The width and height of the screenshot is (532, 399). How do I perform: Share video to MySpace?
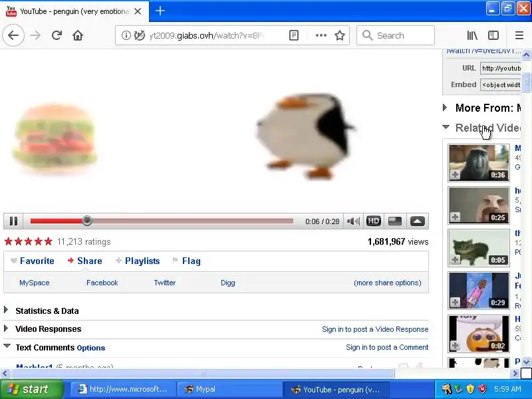[x=35, y=283]
